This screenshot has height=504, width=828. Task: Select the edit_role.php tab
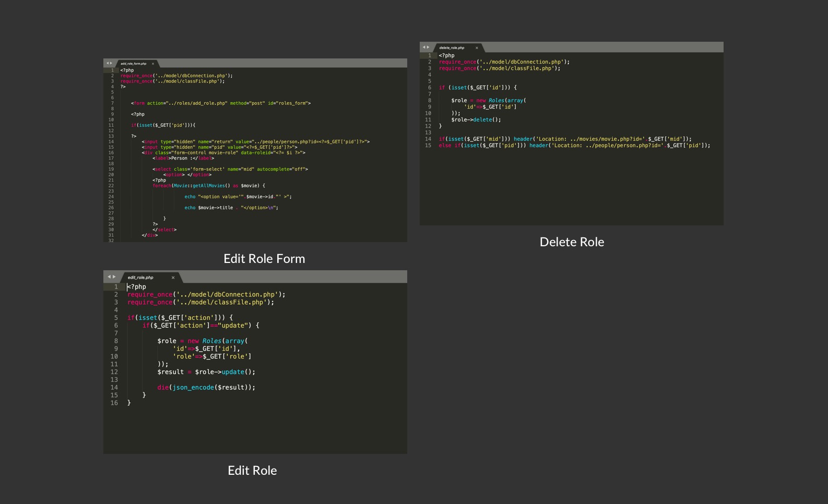tap(141, 278)
